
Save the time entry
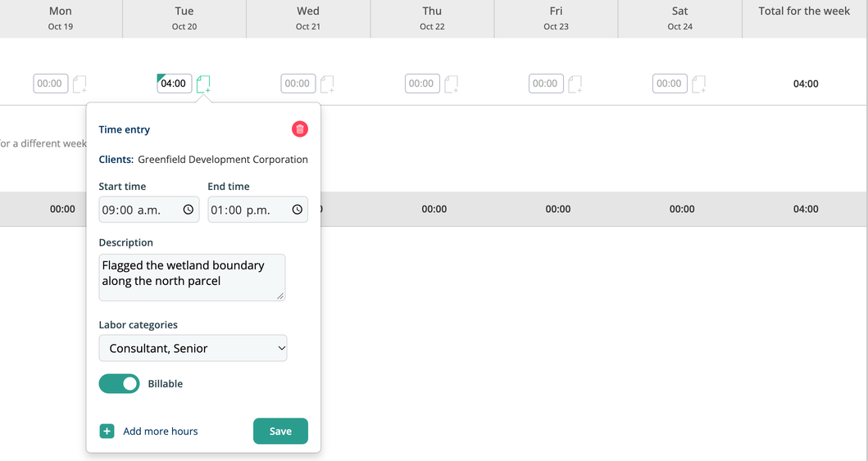pos(280,432)
